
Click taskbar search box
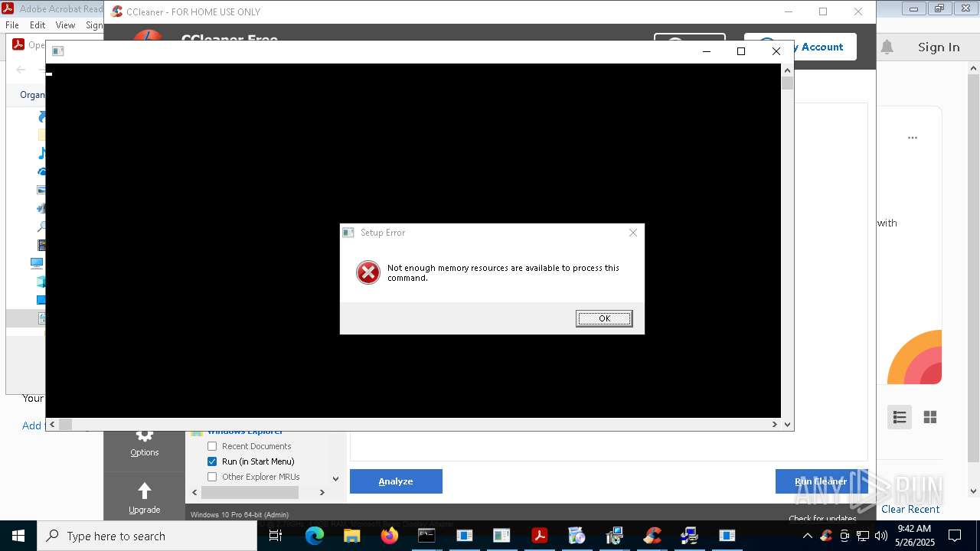tap(147, 536)
